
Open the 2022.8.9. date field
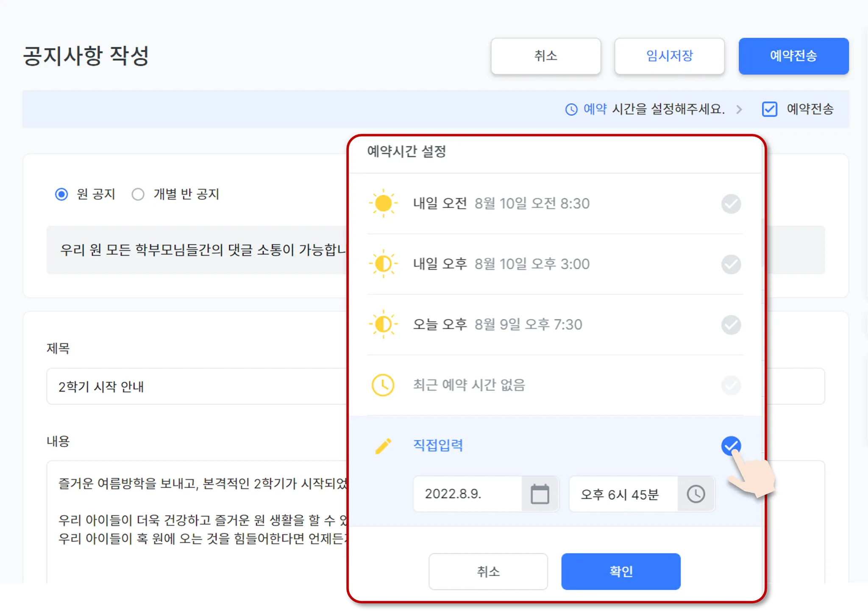point(466,494)
